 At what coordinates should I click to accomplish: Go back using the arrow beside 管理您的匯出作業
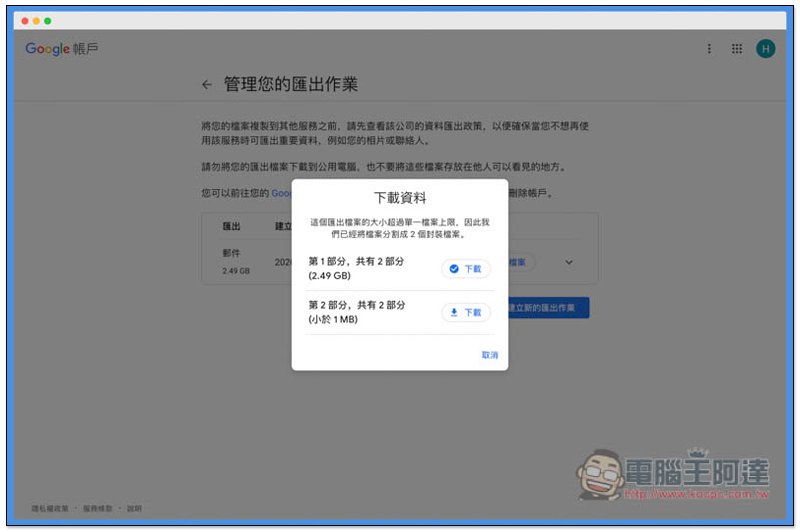point(207,85)
